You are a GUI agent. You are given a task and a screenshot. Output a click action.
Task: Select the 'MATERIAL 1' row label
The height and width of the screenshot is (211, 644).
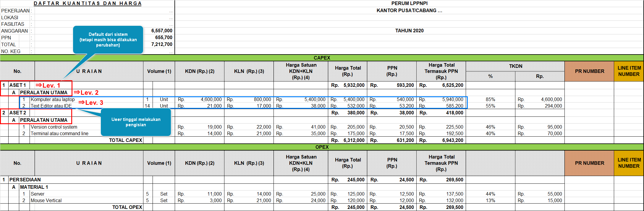34,187
